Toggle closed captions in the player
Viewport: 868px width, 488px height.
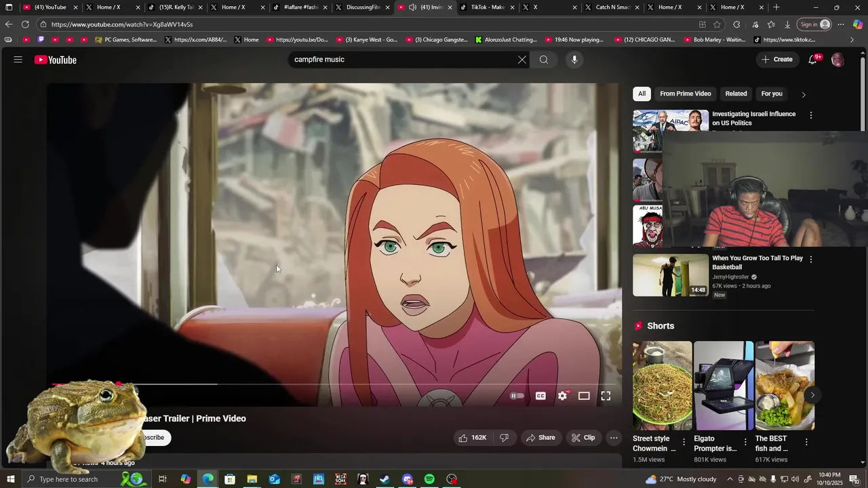[540, 396]
